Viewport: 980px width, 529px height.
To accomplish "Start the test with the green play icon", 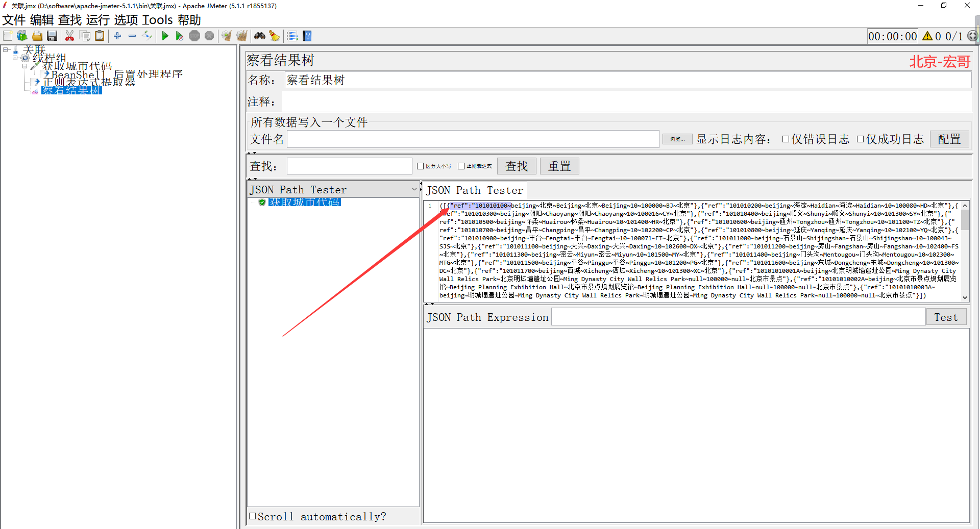I will point(165,36).
